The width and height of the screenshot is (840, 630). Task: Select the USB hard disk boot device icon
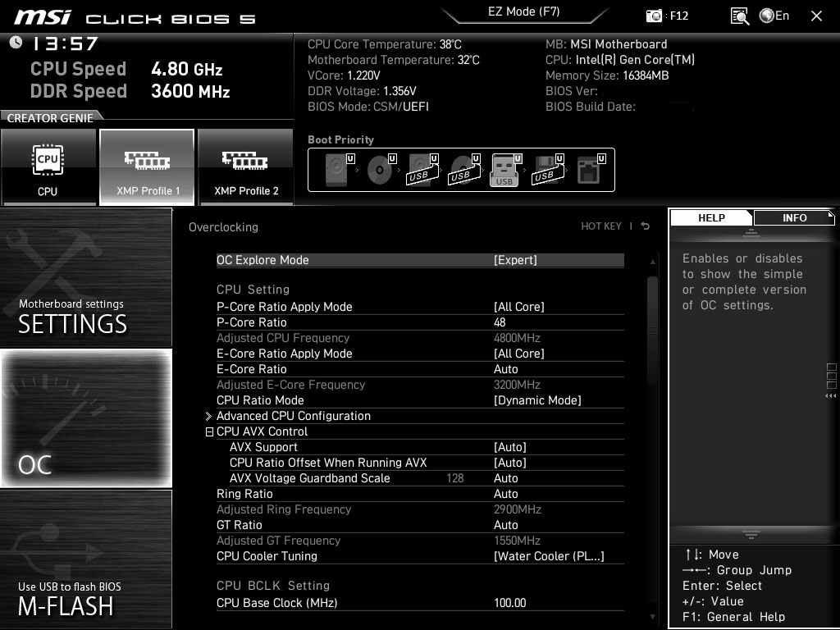[422, 170]
